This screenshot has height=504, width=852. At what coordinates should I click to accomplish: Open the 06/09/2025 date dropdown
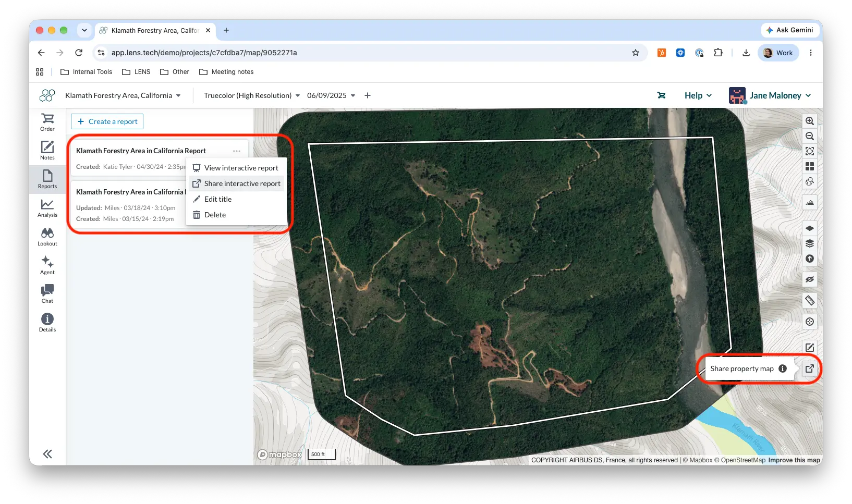331,95
